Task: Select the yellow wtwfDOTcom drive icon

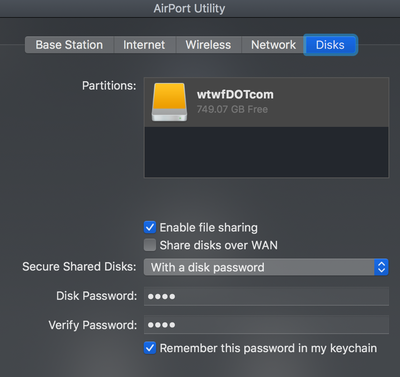Action: [169, 102]
